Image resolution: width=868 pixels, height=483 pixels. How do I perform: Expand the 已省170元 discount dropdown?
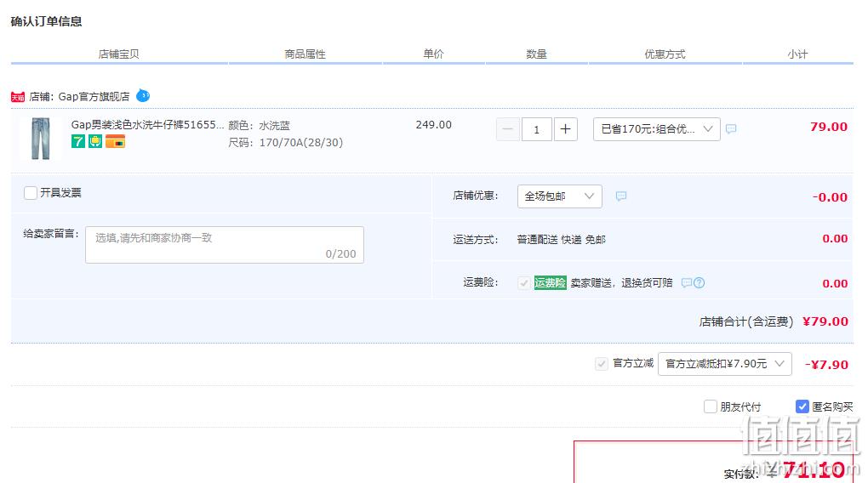click(657, 129)
